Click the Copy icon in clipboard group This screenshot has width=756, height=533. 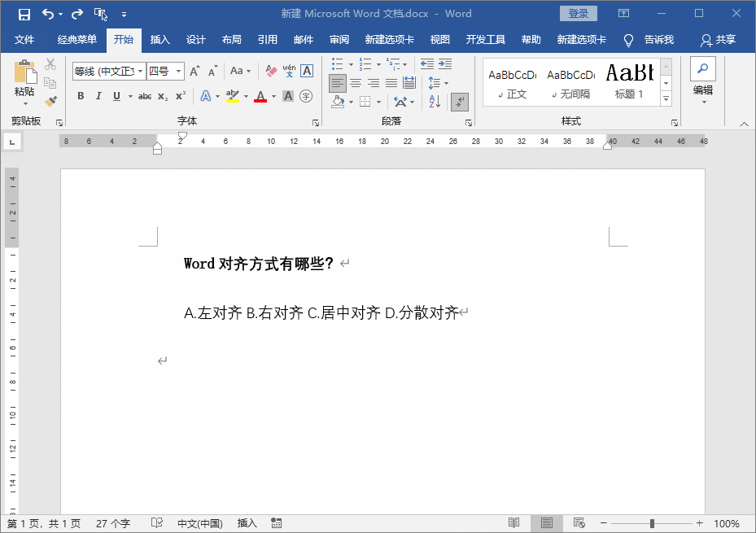pos(50,83)
